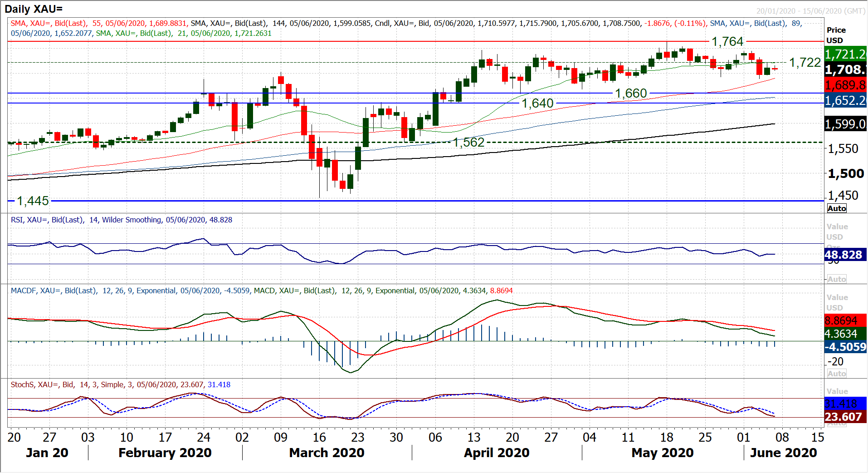Click the April 2020 label on time axis
Screen dimensions: 868x473
coord(497,453)
